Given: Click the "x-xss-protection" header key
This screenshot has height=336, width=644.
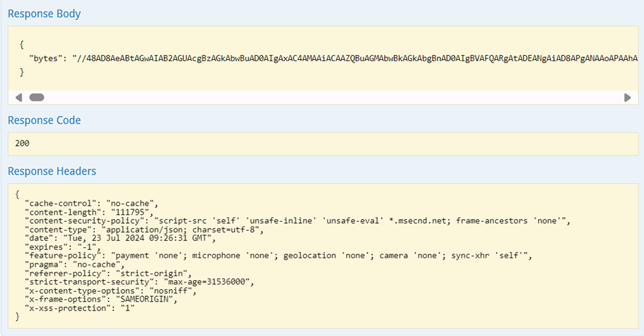Looking at the screenshot, I should [67, 308].
